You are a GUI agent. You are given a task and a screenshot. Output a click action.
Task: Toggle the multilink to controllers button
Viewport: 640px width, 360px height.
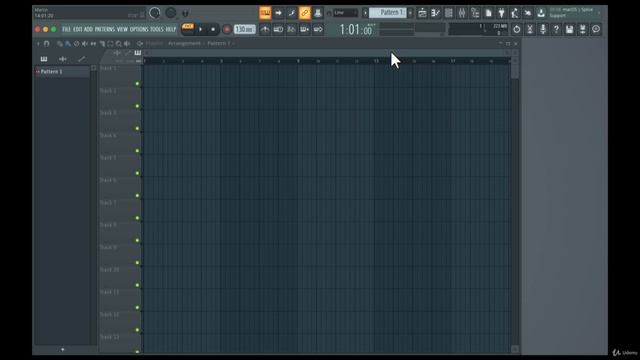click(318, 13)
